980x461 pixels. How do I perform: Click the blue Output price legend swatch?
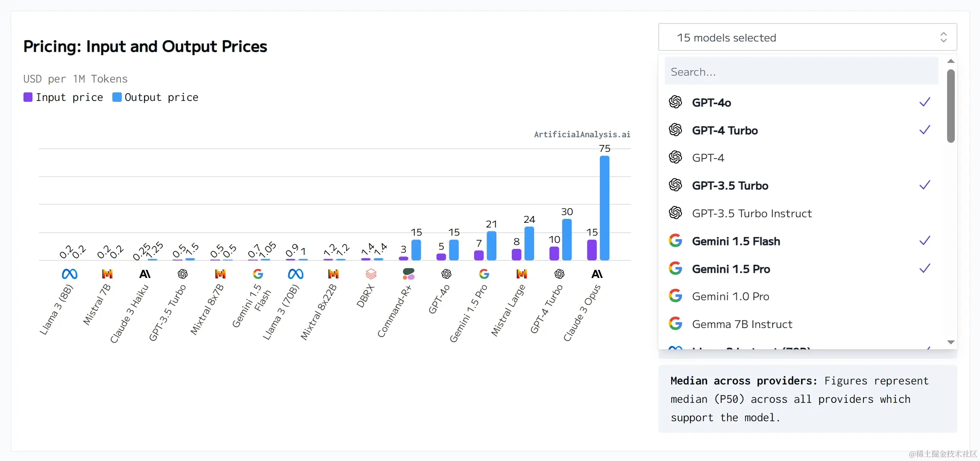117,97
